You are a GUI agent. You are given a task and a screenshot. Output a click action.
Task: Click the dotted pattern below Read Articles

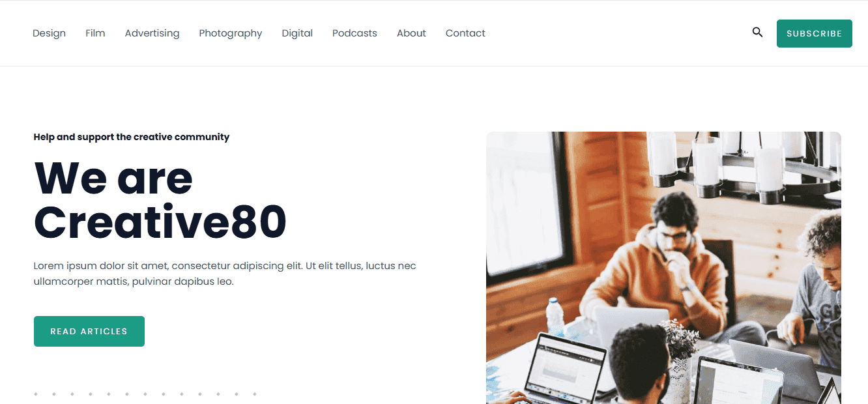point(145,394)
